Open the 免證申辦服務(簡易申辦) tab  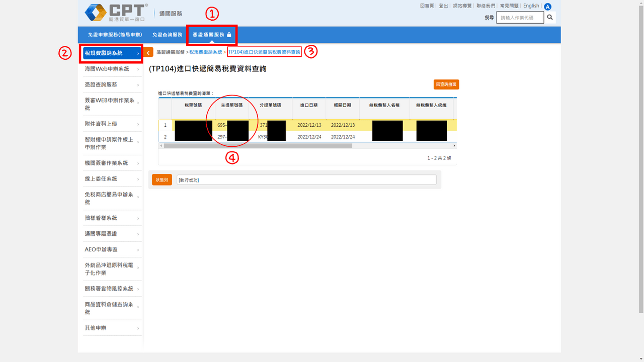[115, 35]
